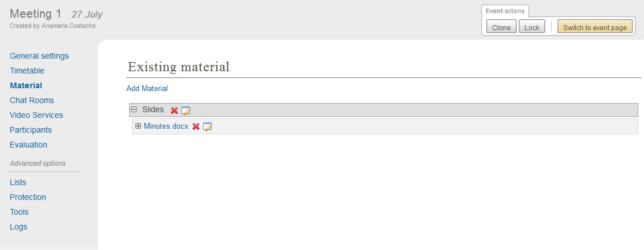Viewport: 644px width, 250px height.
Task: Select the Material sidebar item
Action: tap(26, 85)
